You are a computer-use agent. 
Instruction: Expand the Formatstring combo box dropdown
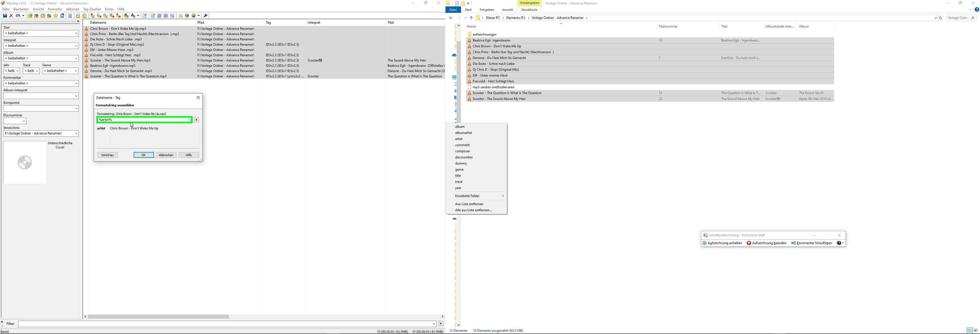[189, 120]
